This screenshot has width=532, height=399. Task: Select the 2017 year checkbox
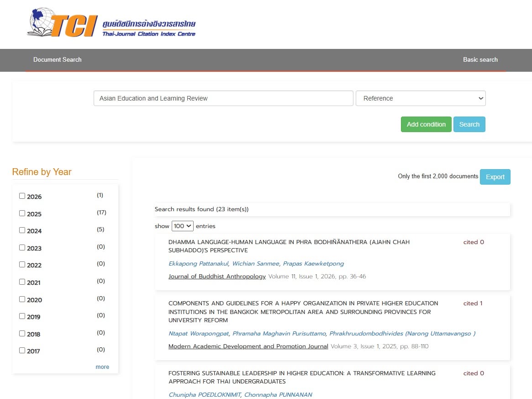point(22,351)
